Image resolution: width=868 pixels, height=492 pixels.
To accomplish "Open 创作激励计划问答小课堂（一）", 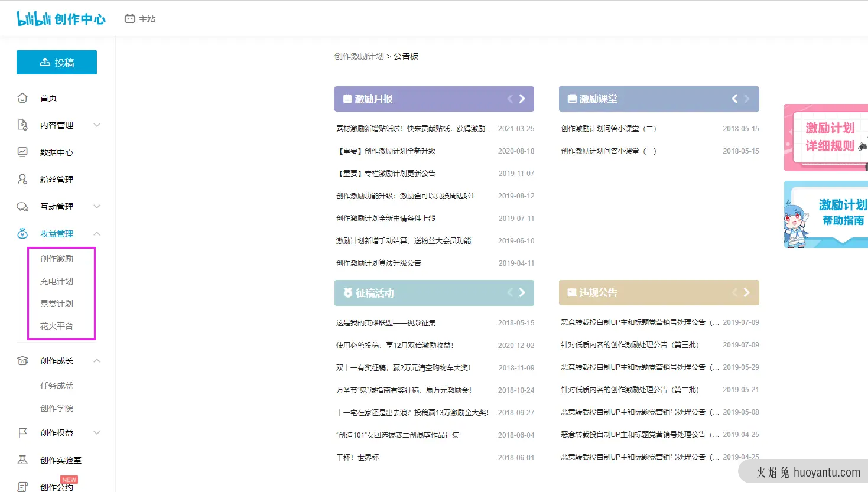I will [x=609, y=151].
